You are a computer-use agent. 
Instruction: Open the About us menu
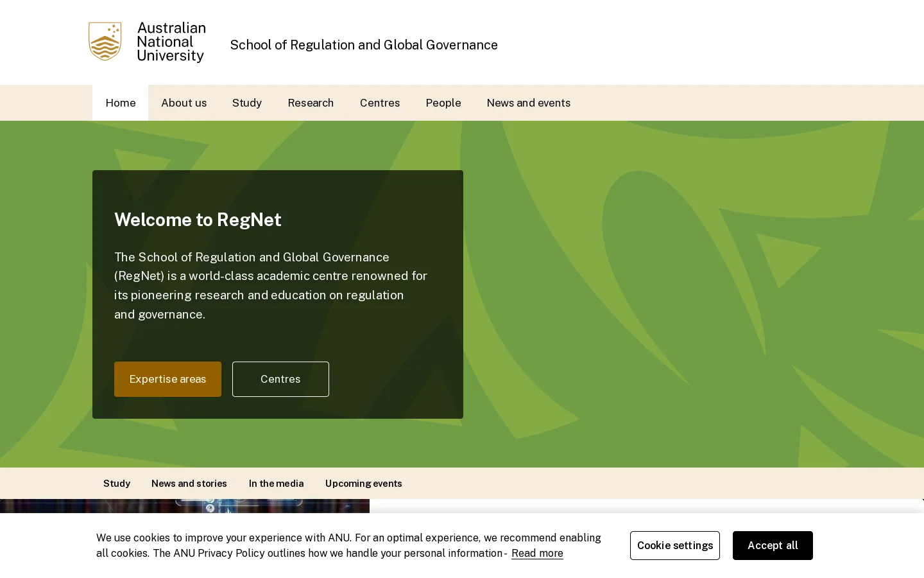tap(184, 103)
